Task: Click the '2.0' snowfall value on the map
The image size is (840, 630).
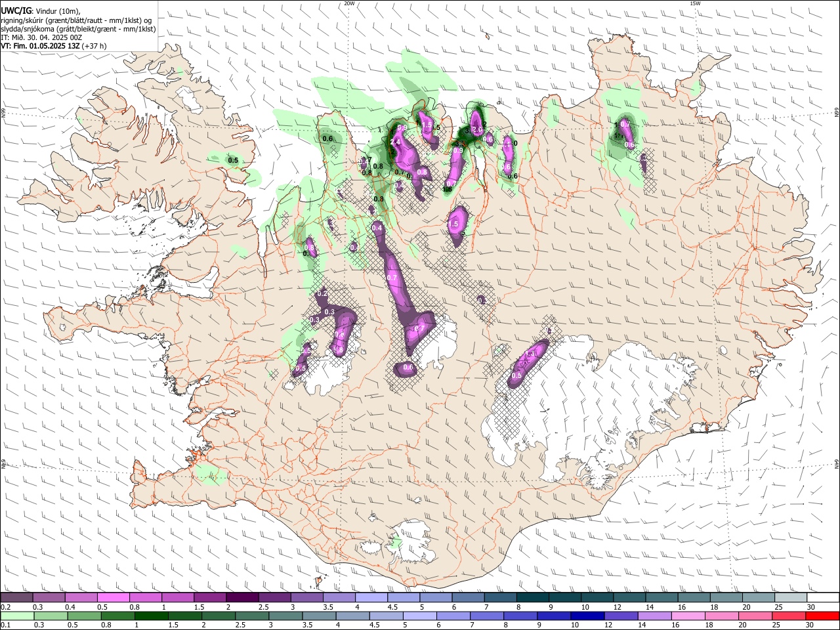Action: click(x=478, y=130)
